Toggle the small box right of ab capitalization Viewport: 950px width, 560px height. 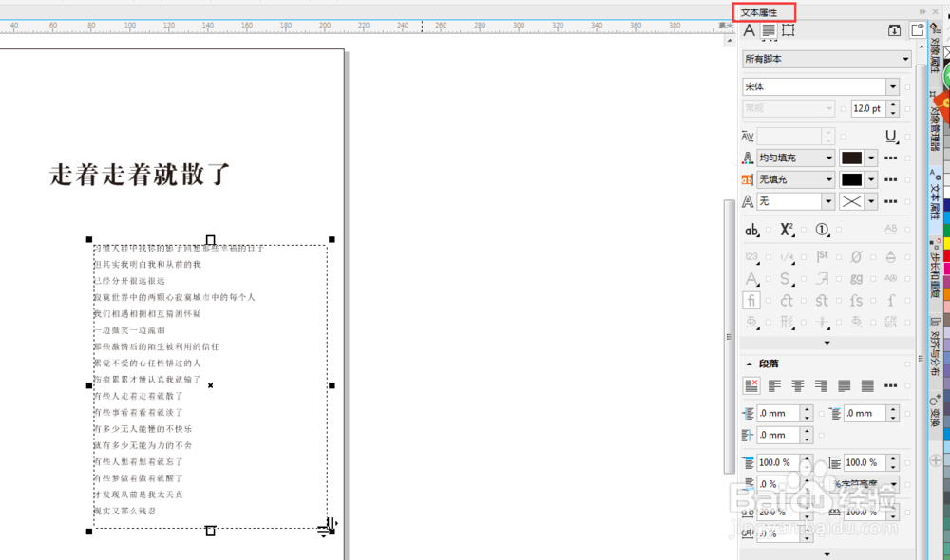(x=769, y=230)
